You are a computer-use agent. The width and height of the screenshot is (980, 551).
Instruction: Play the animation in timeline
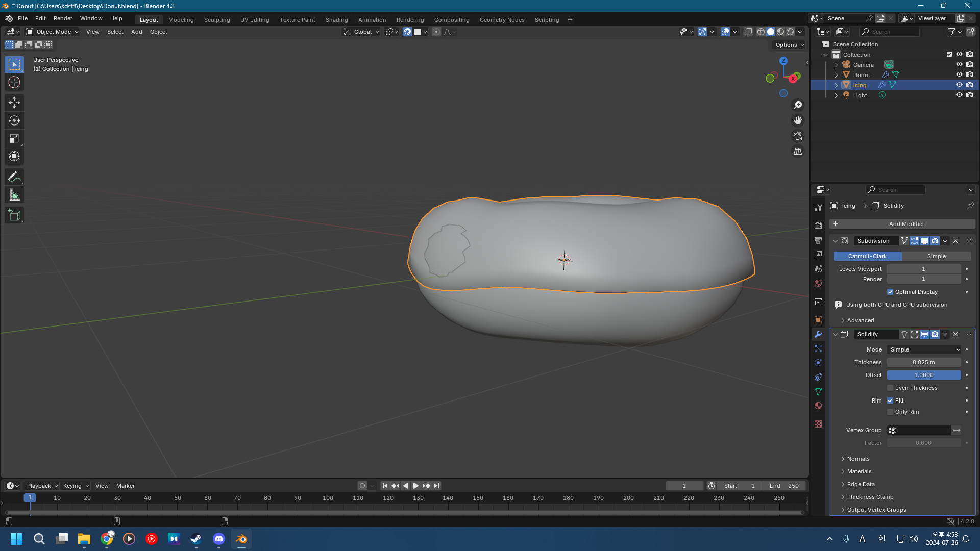(x=415, y=486)
